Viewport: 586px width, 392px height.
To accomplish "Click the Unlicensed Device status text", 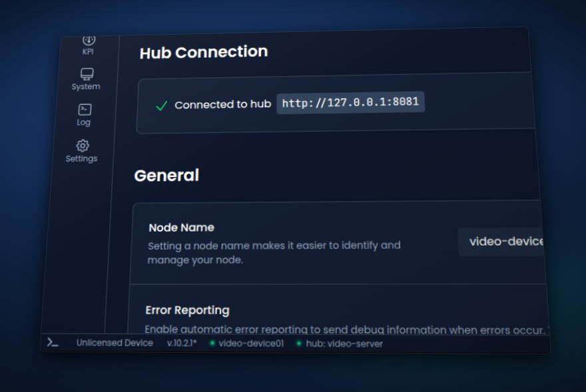I will pyautogui.click(x=114, y=343).
